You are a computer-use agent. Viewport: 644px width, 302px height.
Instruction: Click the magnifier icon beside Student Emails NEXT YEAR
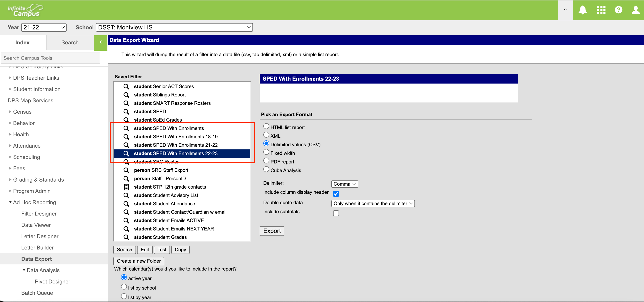pos(126,229)
